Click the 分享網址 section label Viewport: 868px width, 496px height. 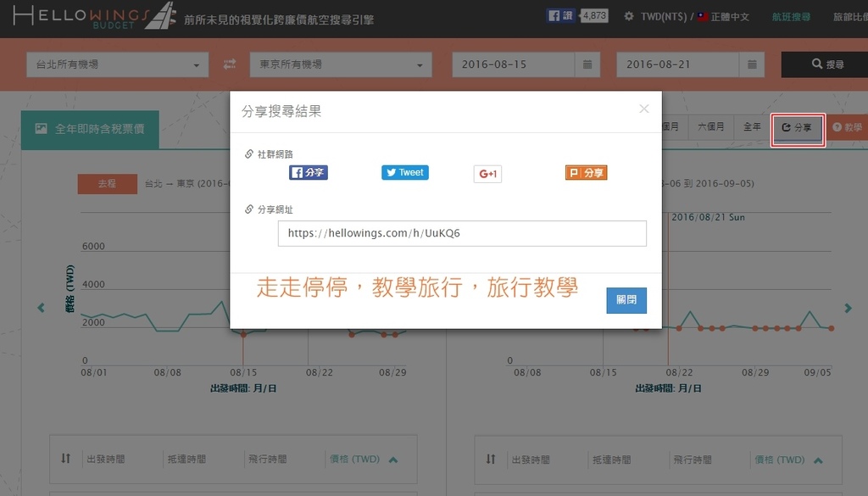point(275,209)
